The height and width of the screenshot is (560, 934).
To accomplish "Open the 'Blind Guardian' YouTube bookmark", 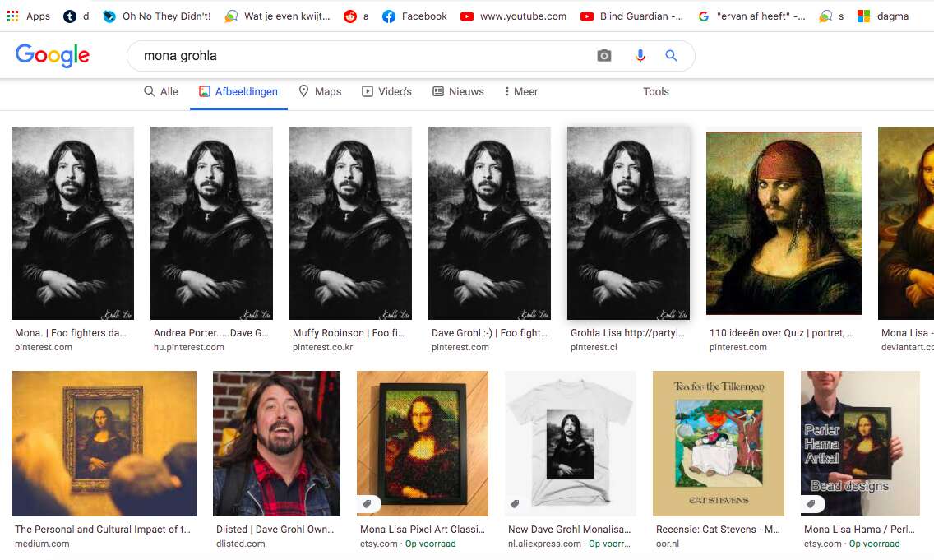I will pyautogui.click(x=632, y=16).
